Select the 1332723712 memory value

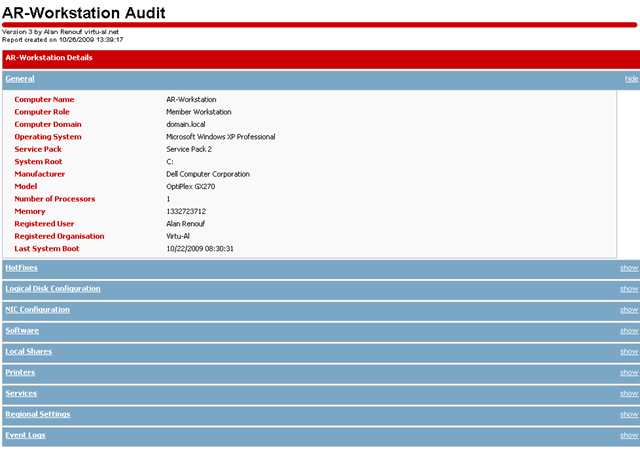pyautogui.click(x=186, y=212)
